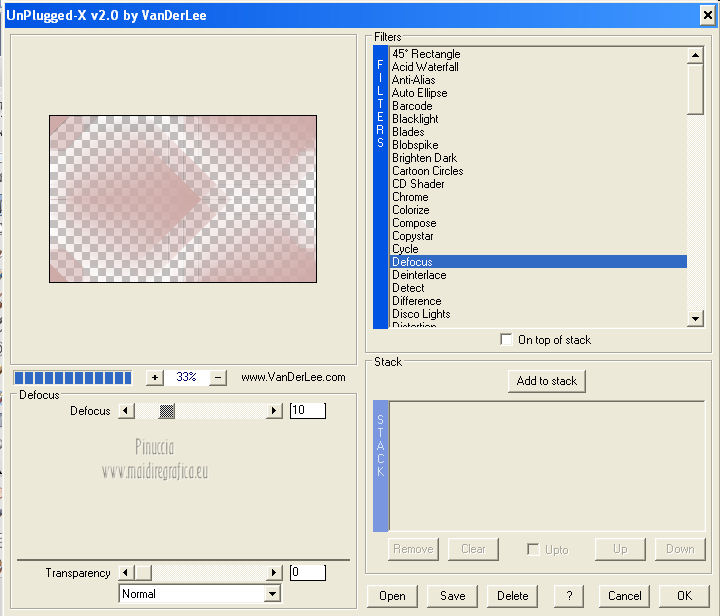Decrease Transparency with left arrow
The width and height of the screenshot is (720, 616).
(126, 572)
